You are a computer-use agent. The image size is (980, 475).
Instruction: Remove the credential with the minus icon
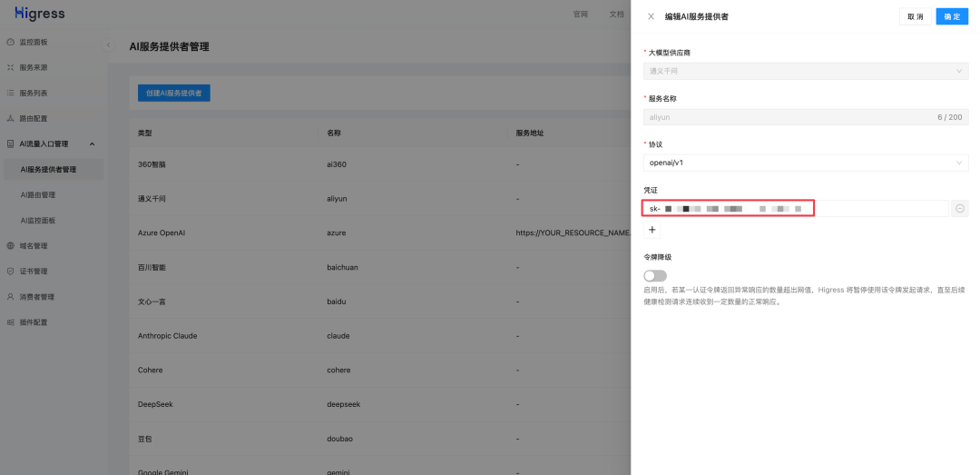point(960,208)
